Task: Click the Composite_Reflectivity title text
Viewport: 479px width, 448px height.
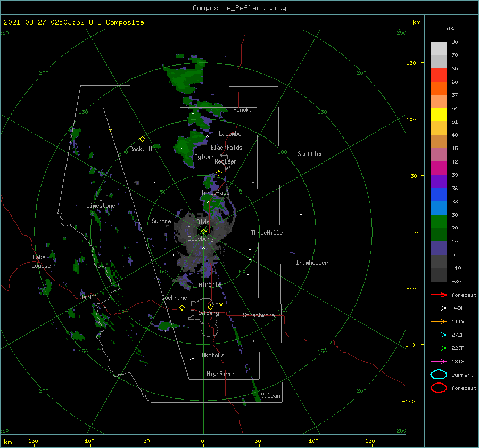Action: (240, 8)
